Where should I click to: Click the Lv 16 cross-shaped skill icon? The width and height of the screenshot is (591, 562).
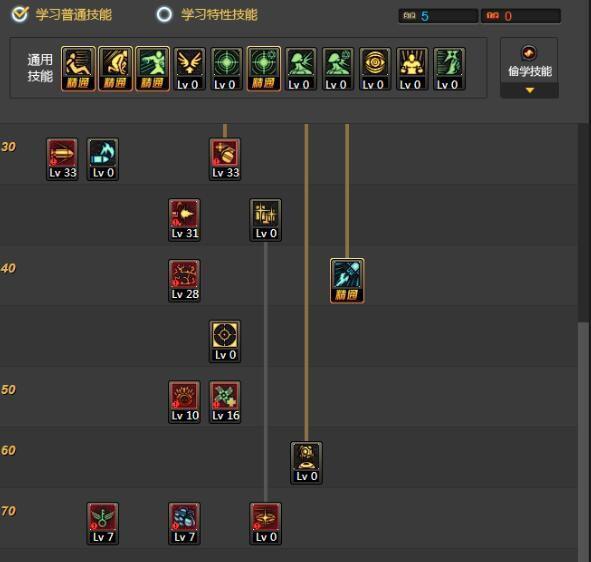(225, 403)
